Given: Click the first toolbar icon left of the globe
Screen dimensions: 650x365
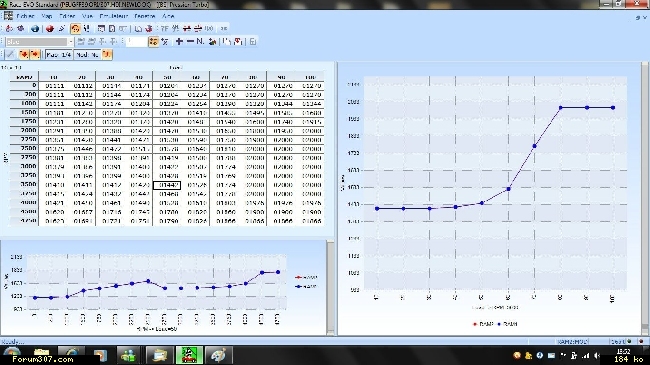Looking at the screenshot, I should (x=9, y=29).
